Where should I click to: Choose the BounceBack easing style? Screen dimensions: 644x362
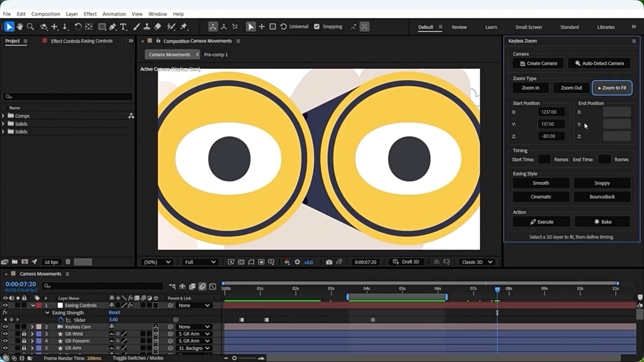point(602,197)
